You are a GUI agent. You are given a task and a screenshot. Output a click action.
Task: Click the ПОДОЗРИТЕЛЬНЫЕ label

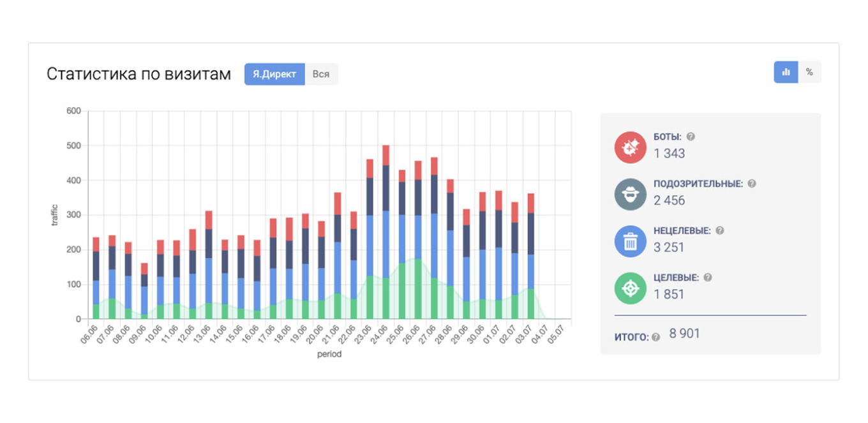coord(698,184)
